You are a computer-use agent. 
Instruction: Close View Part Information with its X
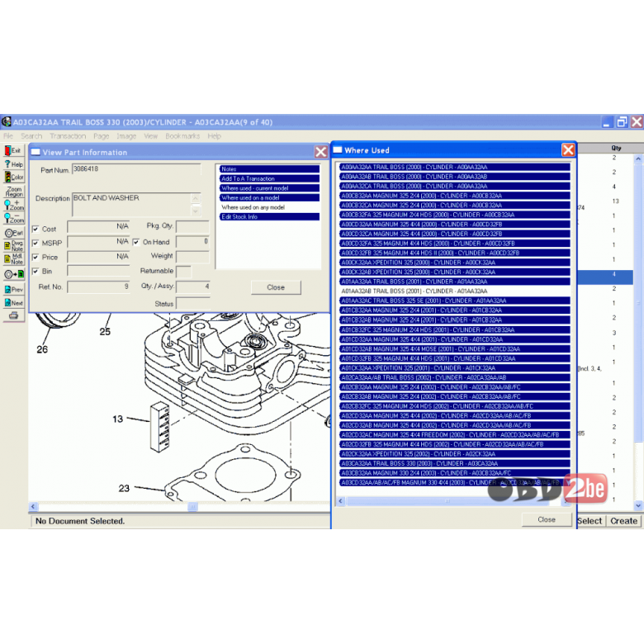pos(321,152)
